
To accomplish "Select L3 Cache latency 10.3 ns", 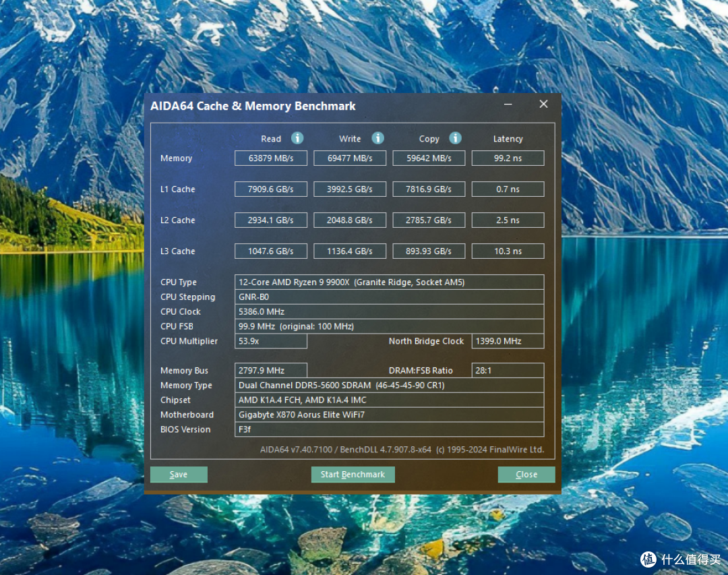I will pyautogui.click(x=508, y=251).
